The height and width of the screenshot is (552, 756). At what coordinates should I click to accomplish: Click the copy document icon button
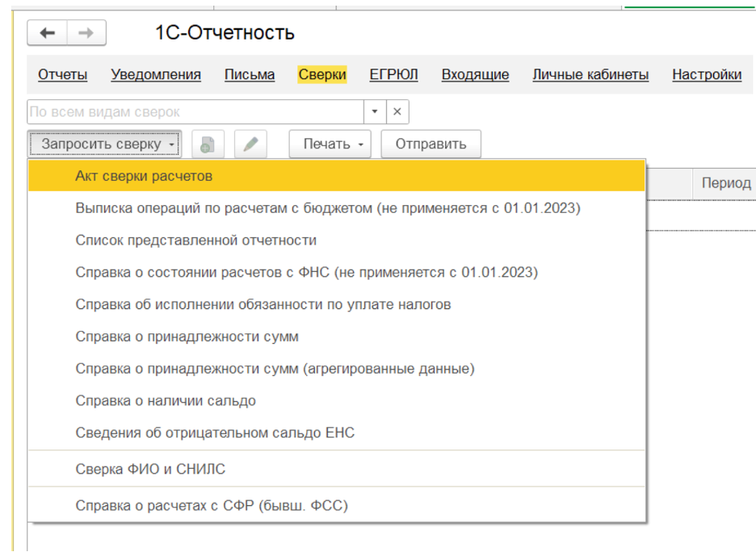pyautogui.click(x=208, y=144)
